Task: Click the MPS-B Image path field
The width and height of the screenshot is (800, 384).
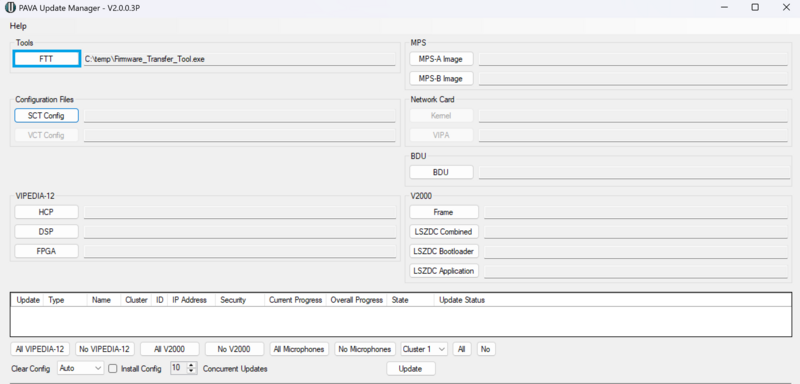Action: [x=633, y=79]
